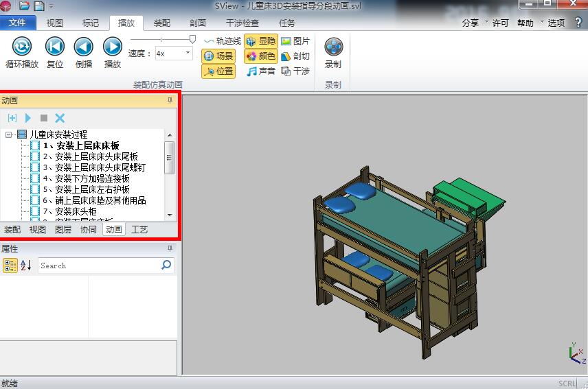Click the animation tree scrollbar thumb
The image size is (588, 389).
click(x=170, y=158)
